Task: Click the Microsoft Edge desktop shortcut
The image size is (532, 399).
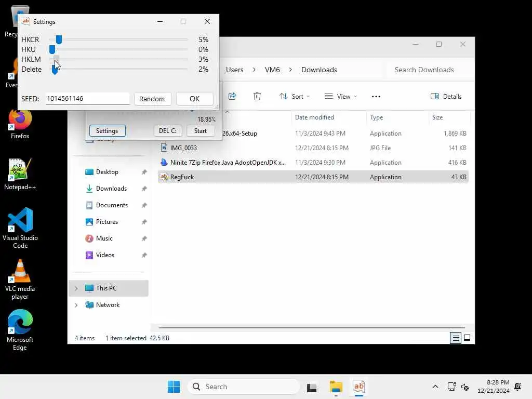Action: [x=20, y=330]
